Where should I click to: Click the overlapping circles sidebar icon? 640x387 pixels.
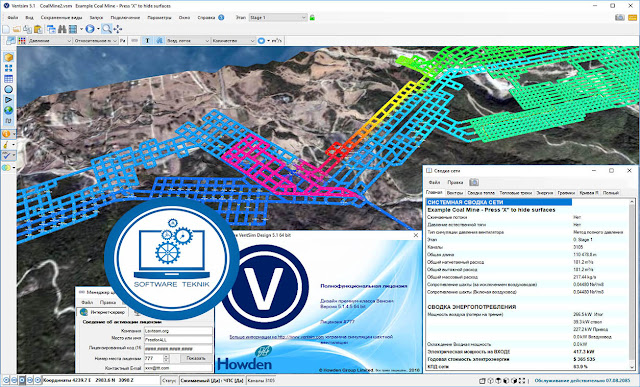click(7, 168)
